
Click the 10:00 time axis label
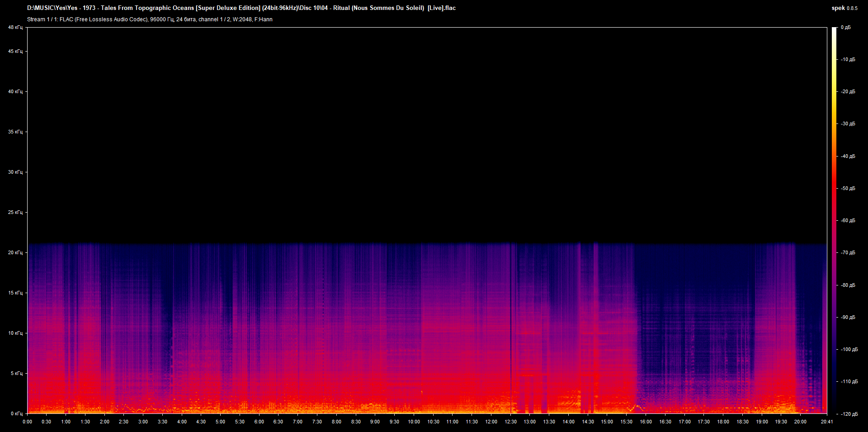coord(414,422)
